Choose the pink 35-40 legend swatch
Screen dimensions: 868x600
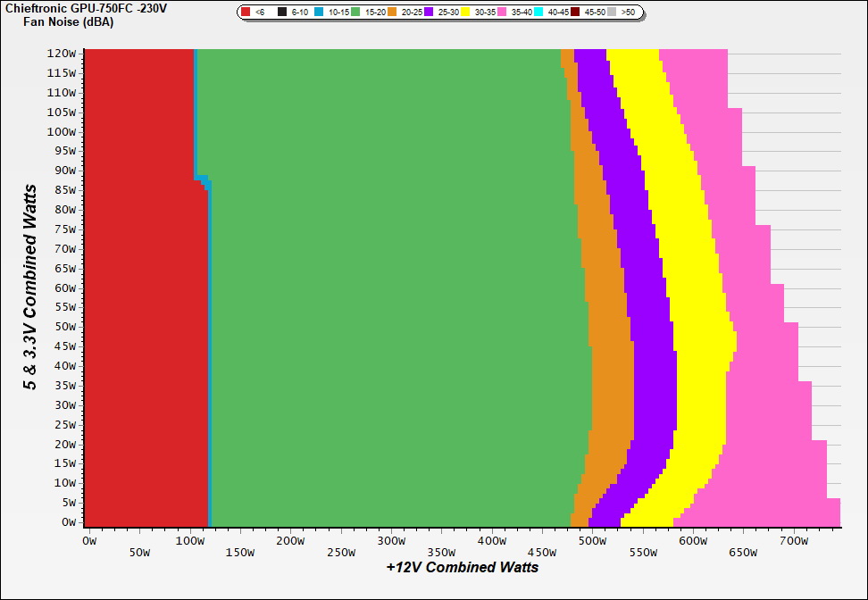(502, 12)
